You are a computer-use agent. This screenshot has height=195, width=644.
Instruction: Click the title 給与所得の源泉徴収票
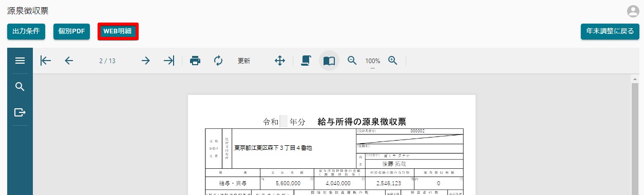point(362,122)
